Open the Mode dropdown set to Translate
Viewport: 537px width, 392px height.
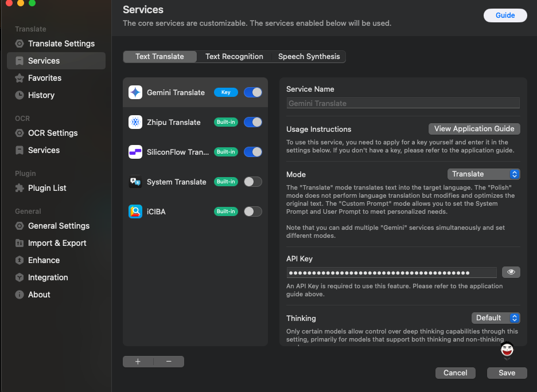point(484,174)
